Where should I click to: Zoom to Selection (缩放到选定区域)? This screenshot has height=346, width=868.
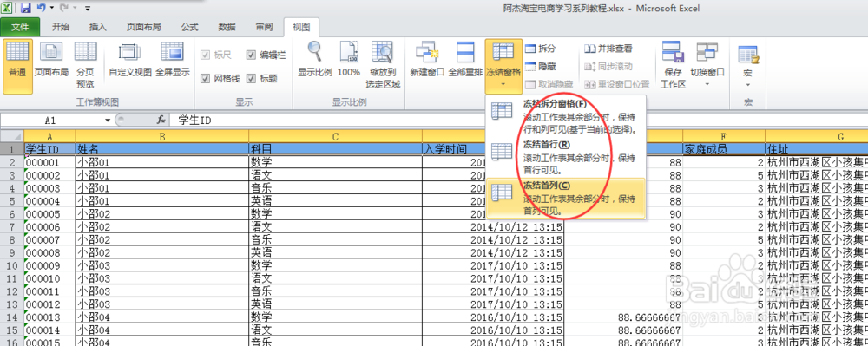pos(383,65)
